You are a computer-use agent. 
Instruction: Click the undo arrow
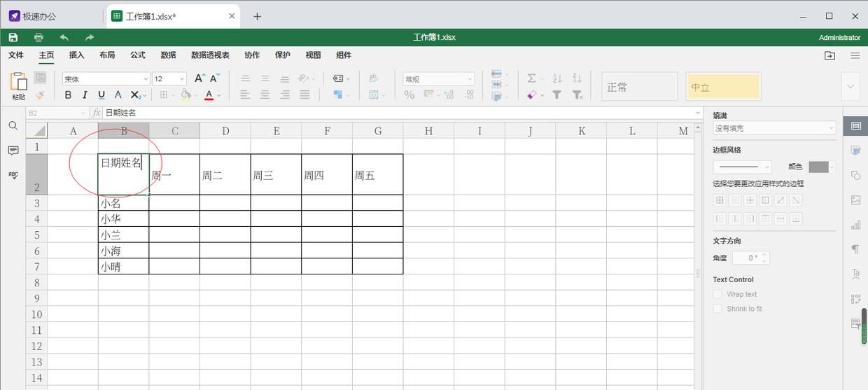[64, 37]
